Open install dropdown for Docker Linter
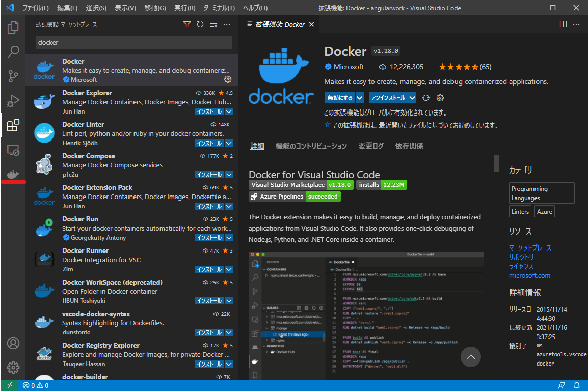This screenshot has height=391, width=588. point(229,143)
